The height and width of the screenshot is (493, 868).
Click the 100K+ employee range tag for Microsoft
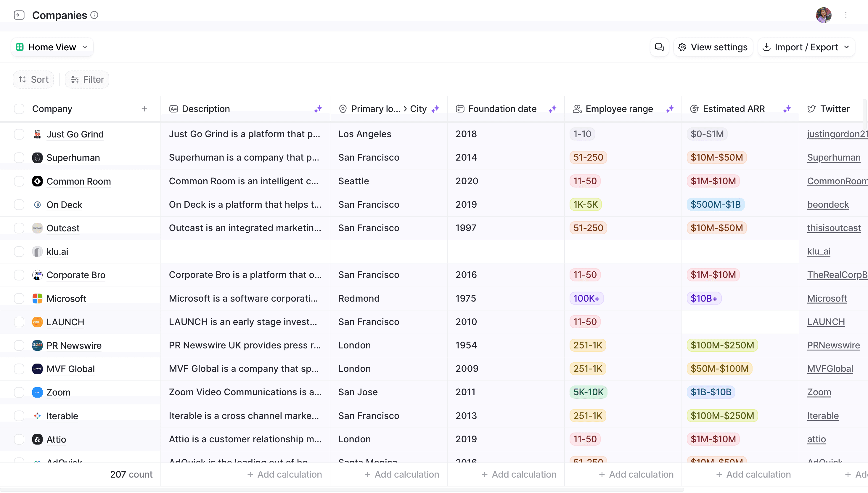tap(586, 298)
